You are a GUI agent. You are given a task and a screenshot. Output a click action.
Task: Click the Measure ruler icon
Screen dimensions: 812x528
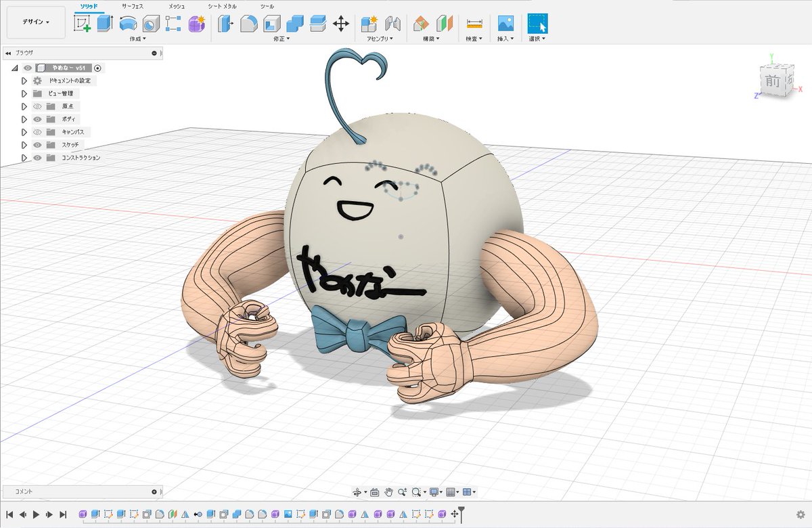(474, 24)
